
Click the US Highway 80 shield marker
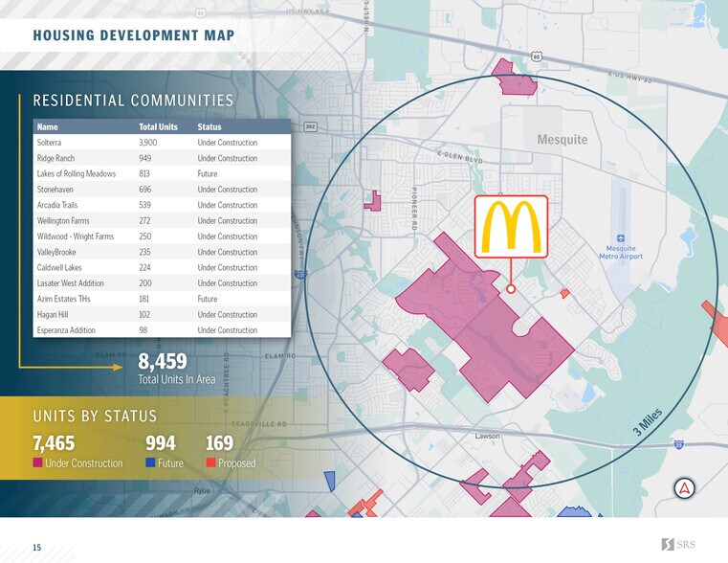(x=537, y=56)
